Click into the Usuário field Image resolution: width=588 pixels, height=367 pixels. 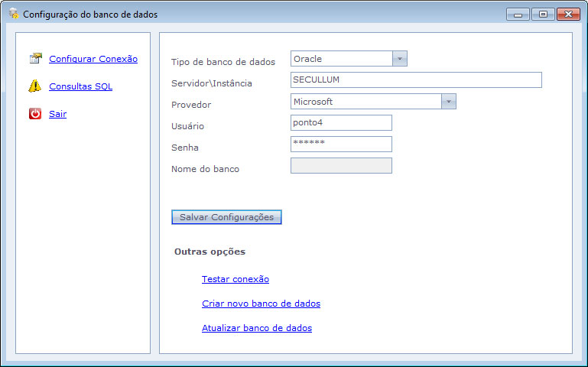point(341,123)
